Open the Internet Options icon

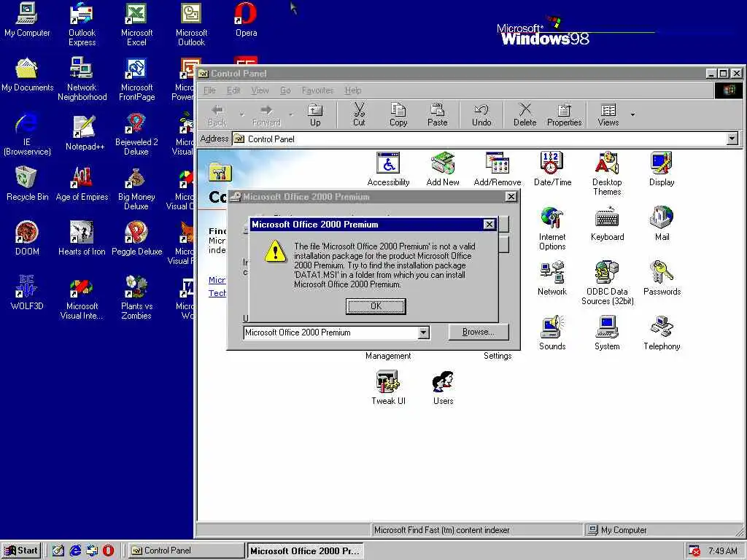[552, 228]
